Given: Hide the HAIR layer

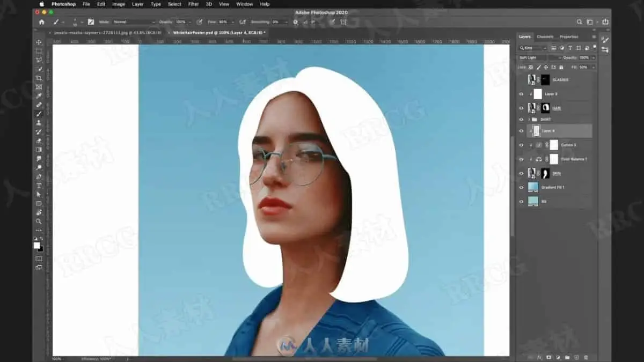Looking at the screenshot, I should tap(521, 108).
